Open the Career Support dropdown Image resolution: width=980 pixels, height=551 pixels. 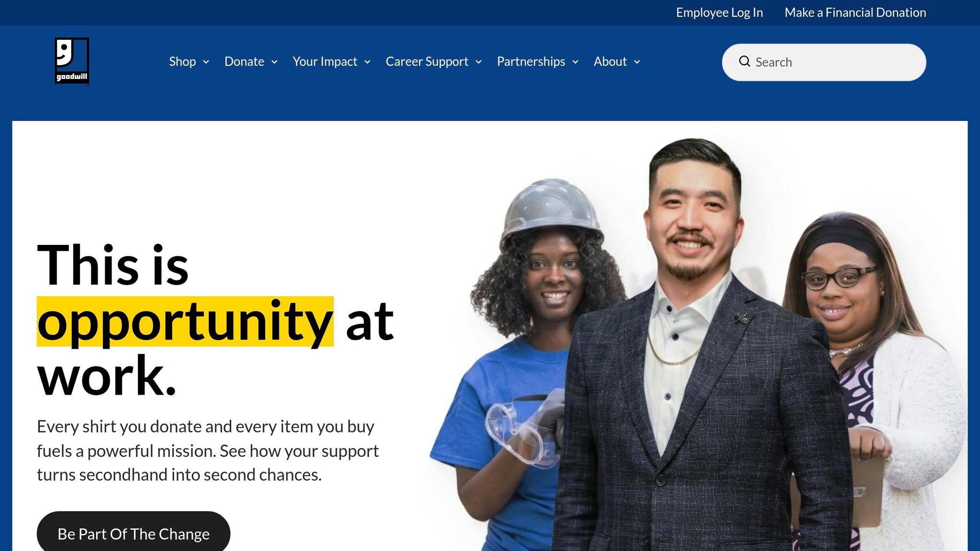(x=434, y=62)
